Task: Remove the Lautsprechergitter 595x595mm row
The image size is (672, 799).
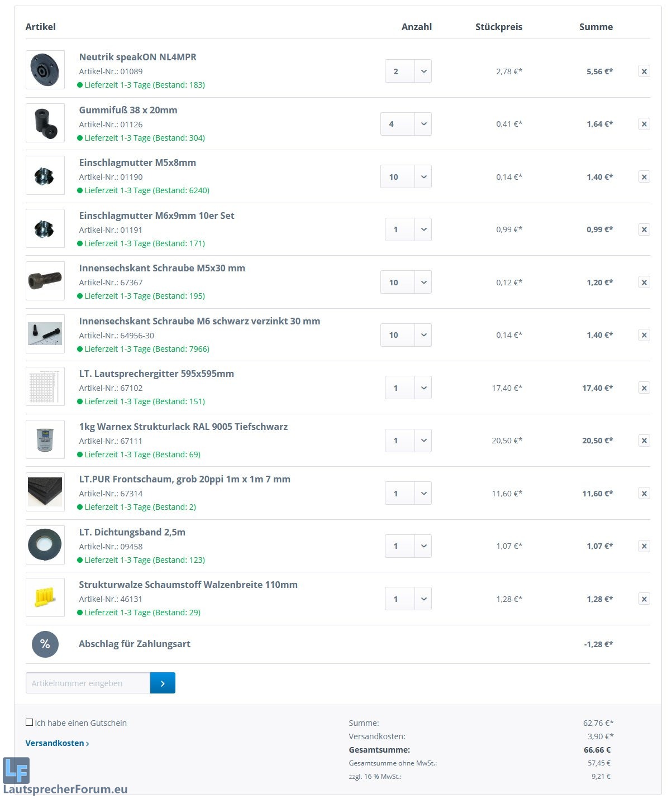Action: click(x=644, y=388)
